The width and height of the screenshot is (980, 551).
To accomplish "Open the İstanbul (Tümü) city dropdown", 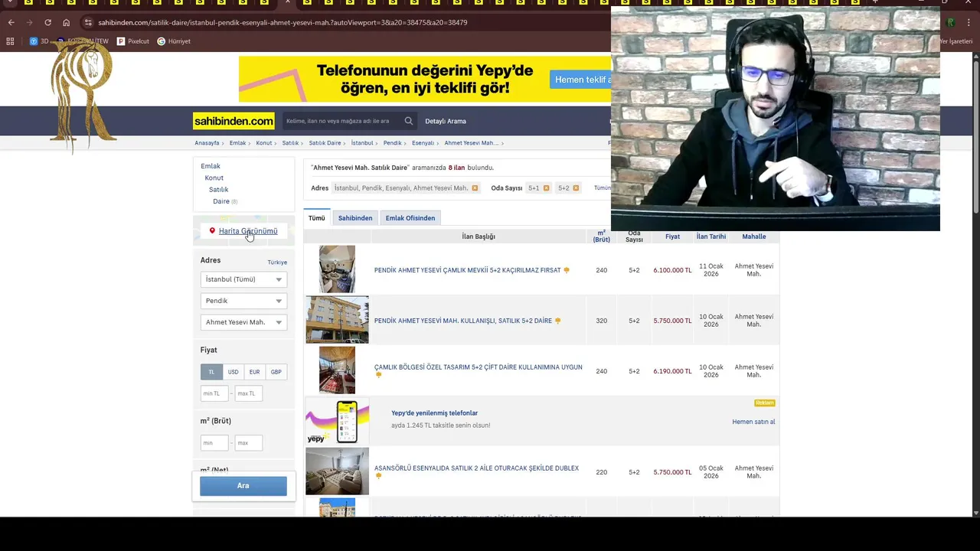I will coord(243,279).
